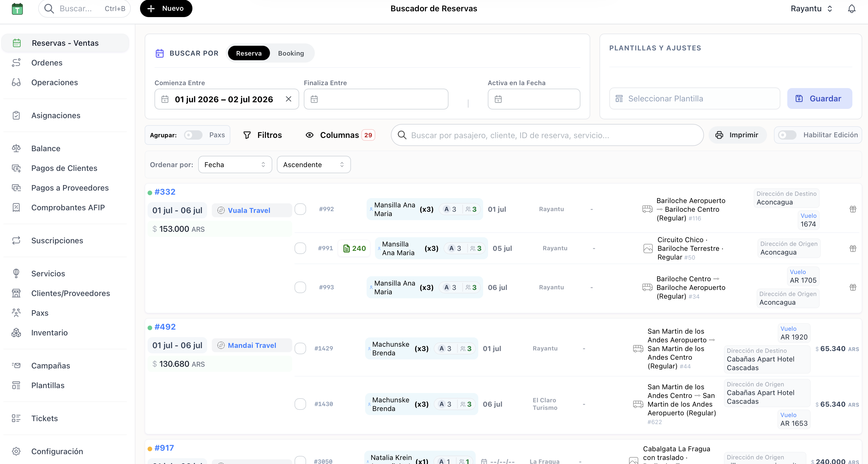868x464 pixels.
Task: Click the Asignaciones clipboard icon
Action: (x=16, y=115)
